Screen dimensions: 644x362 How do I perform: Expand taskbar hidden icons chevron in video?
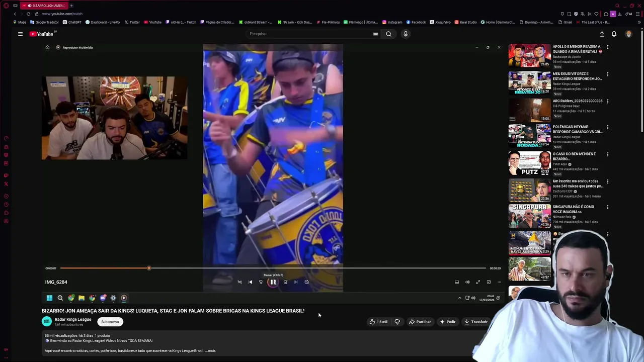(459, 298)
